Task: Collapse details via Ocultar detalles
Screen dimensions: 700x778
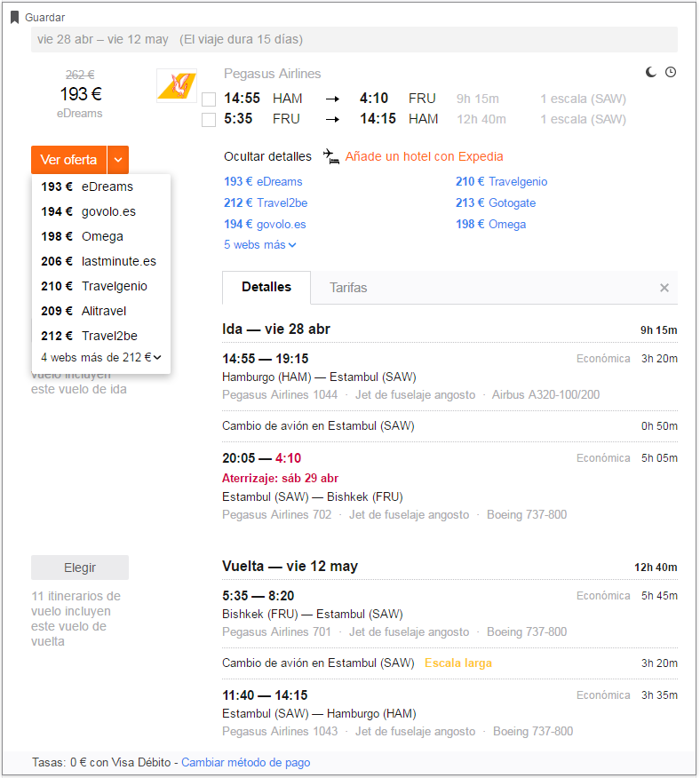Action: 267,156
